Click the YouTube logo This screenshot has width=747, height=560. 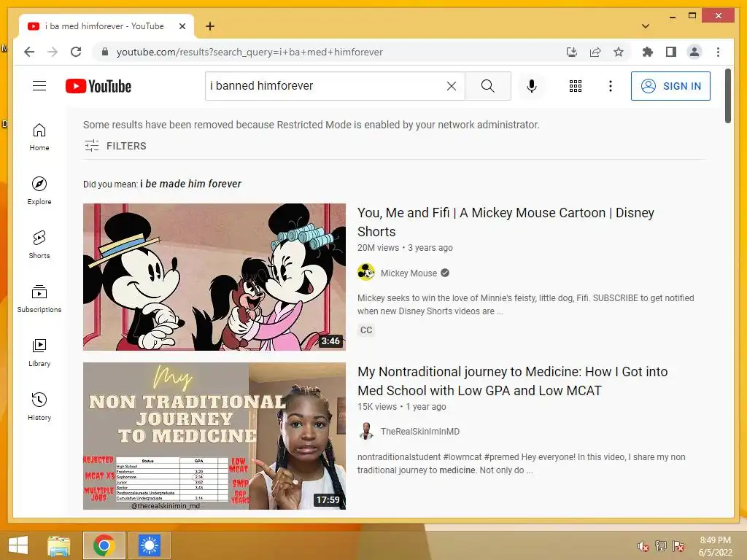pyautogui.click(x=98, y=86)
